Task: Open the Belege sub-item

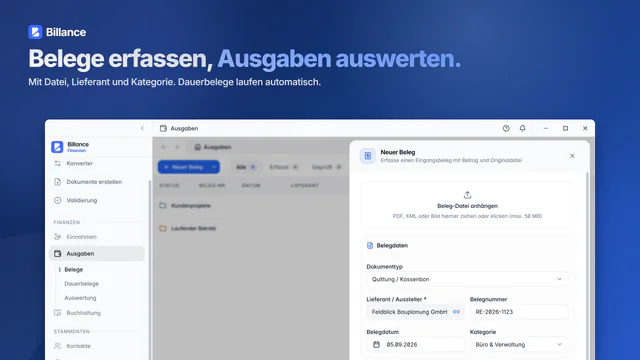Action: coord(73,269)
